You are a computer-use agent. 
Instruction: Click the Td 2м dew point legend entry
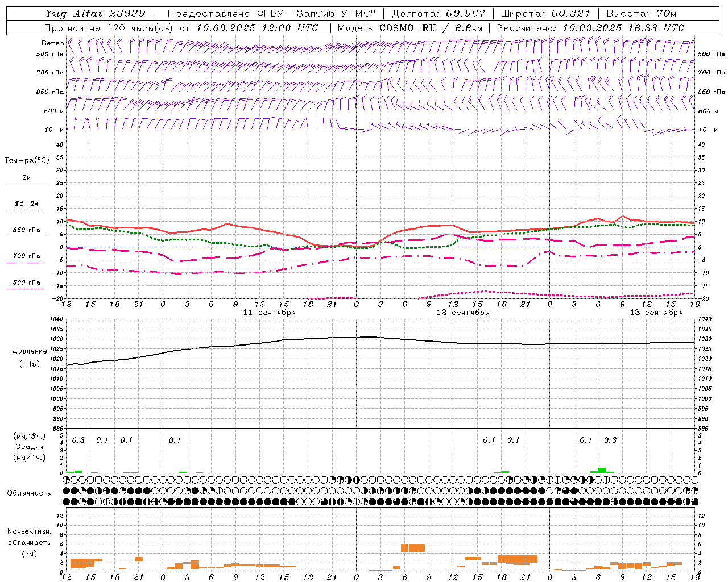[27, 203]
